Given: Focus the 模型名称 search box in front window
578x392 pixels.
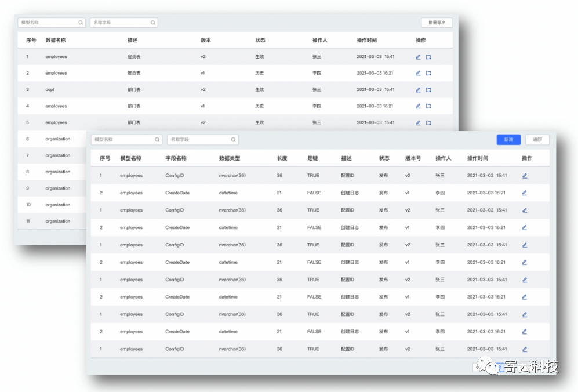Looking at the screenshot, I should click(126, 139).
